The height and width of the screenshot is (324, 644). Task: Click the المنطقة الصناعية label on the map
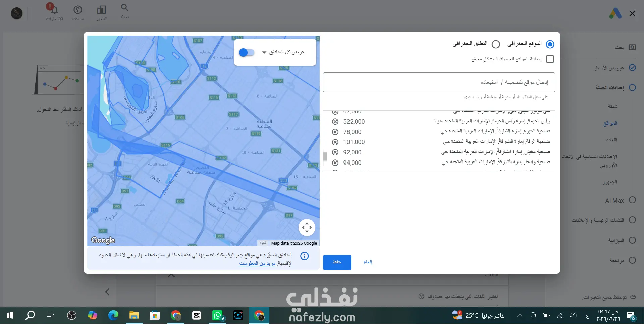[264, 124]
